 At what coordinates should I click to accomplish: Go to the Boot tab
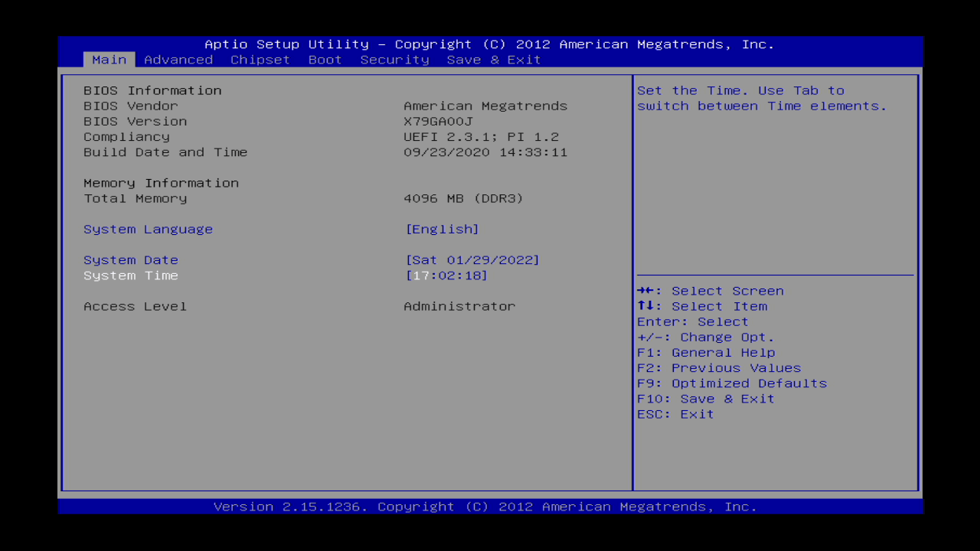tap(325, 60)
